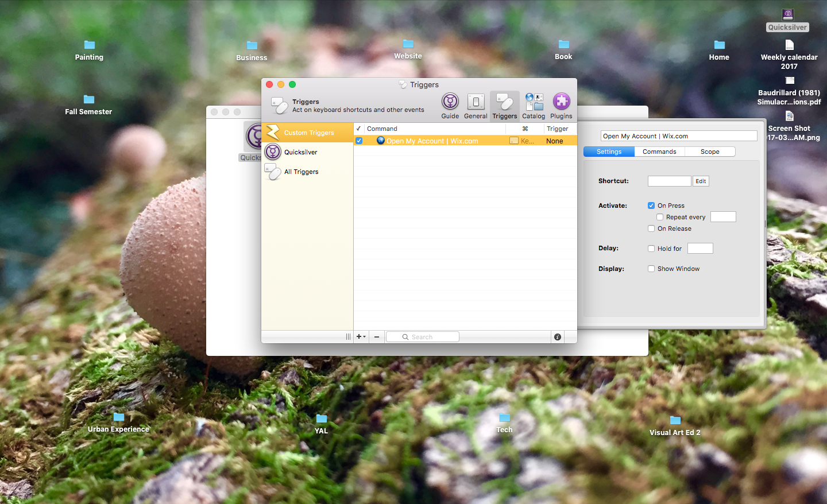Screen dimensions: 827x504
Task: Click the Hold for delay field
Action: [700, 248]
